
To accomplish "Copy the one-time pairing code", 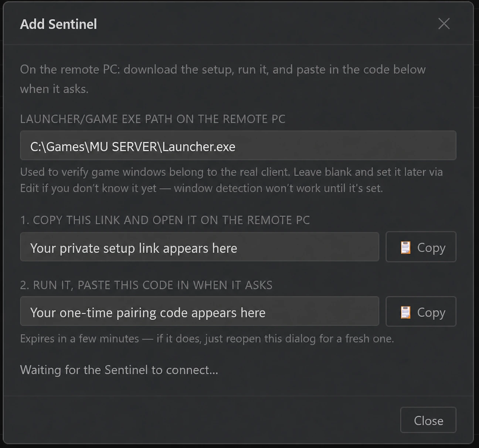I will [x=421, y=311].
